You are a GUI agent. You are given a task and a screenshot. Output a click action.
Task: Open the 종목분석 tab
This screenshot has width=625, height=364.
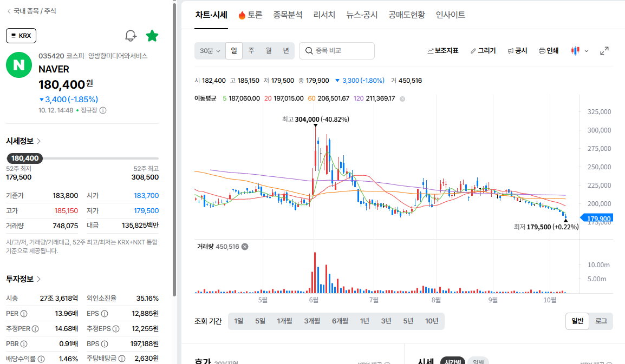click(288, 15)
